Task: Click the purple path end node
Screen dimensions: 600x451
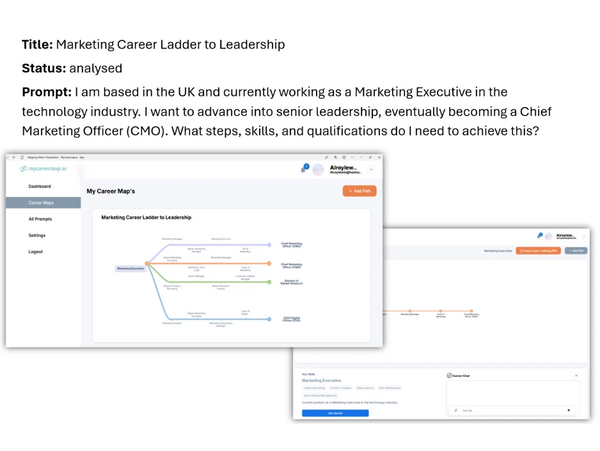Action: (x=269, y=245)
